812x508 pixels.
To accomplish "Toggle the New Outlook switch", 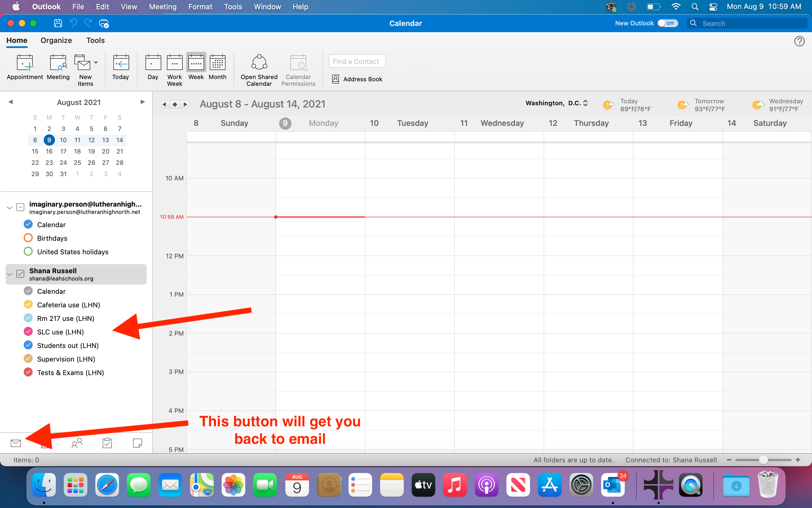I will [x=668, y=23].
